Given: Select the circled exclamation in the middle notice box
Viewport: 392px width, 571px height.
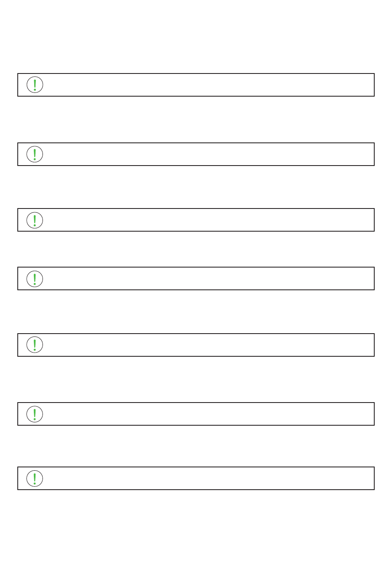Looking at the screenshot, I should [35, 279].
